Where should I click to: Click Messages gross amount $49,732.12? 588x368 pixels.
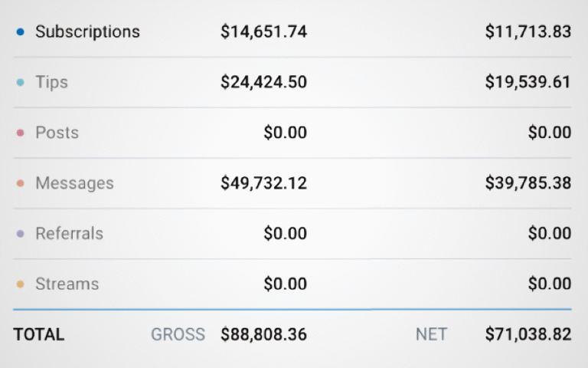pyautogui.click(x=263, y=183)
